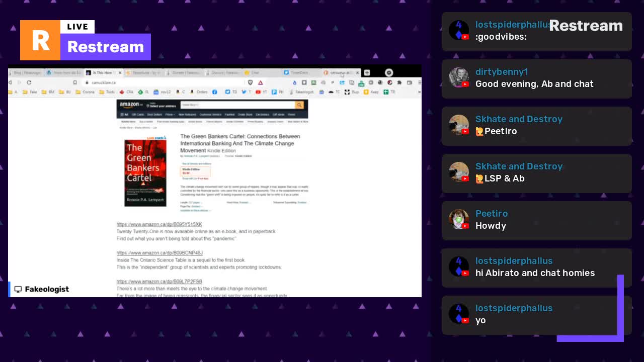The height and width of the screenshot is (362, 644).
Task: Open the Fake bookmarks folder
Action: (x=30, y=92)
